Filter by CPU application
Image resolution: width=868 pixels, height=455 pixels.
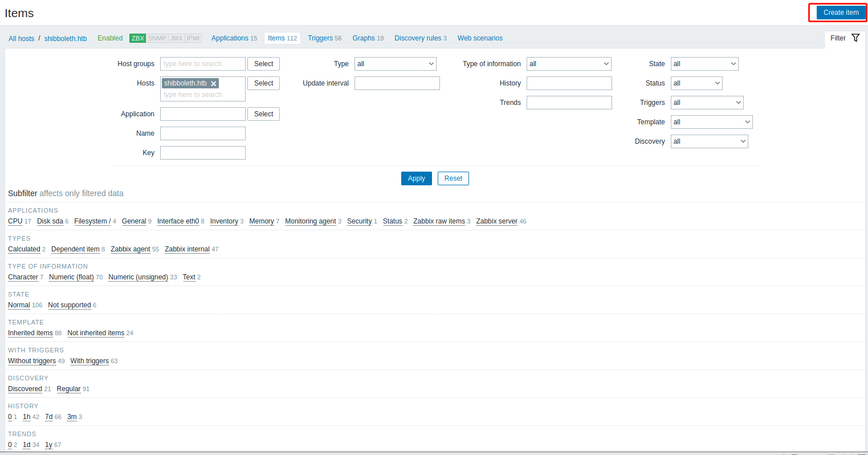click(15, 221)
